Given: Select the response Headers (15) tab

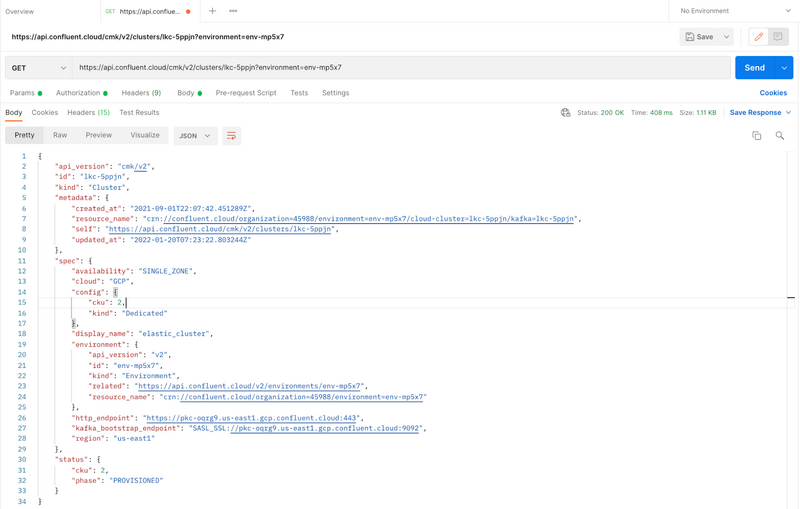Looking at the screenshot, I should [88, 113].
